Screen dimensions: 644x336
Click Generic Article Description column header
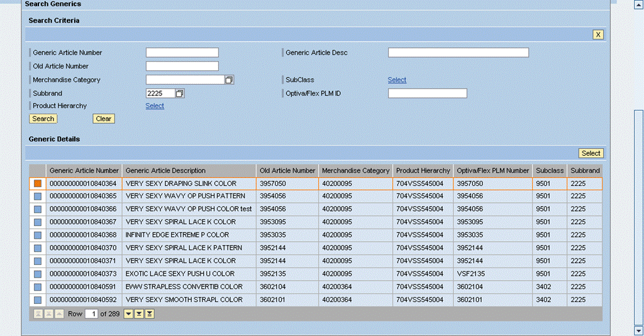[189, 171]
